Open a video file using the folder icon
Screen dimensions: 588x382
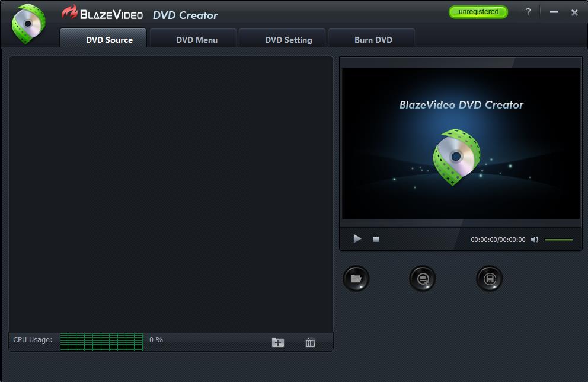356,279
